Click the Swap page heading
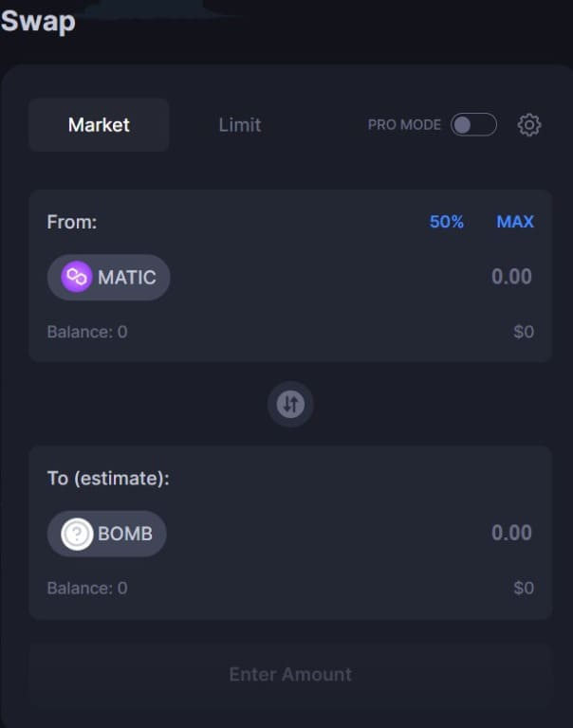 tap(38, 22)
